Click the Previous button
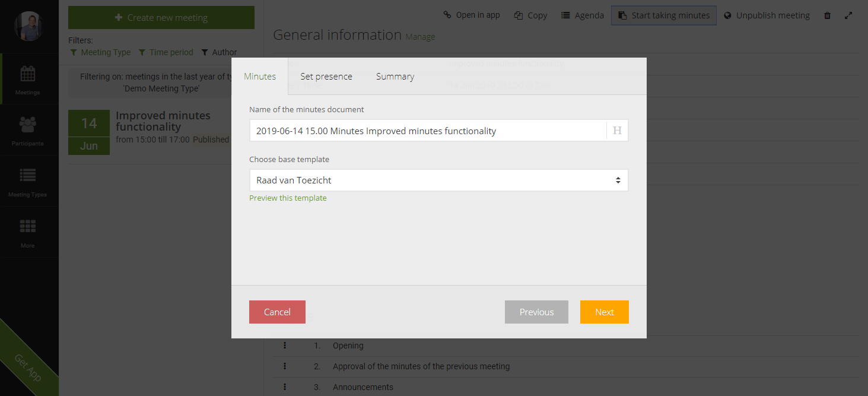868x396 pixels. [536, 312]
